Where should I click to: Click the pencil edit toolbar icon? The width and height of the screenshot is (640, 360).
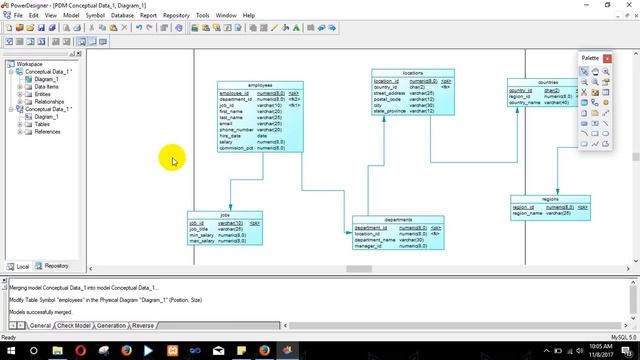pos(275,28)
